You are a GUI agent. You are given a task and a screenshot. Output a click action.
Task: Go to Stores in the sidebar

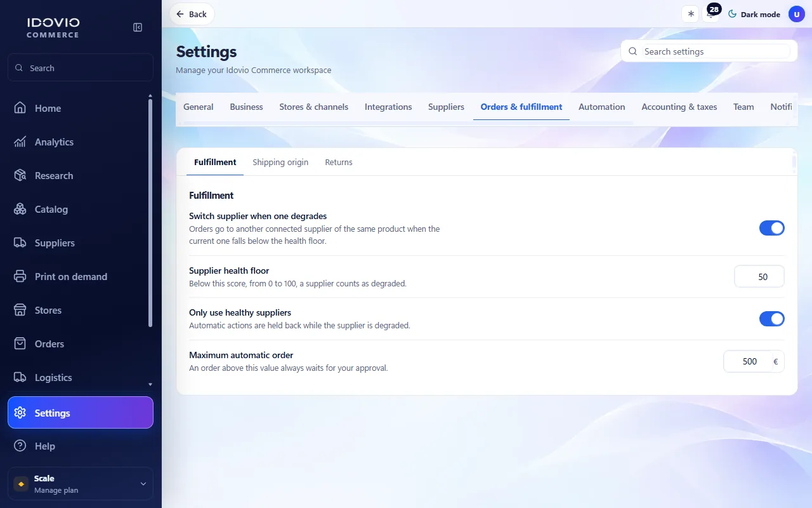pos(81,311)
